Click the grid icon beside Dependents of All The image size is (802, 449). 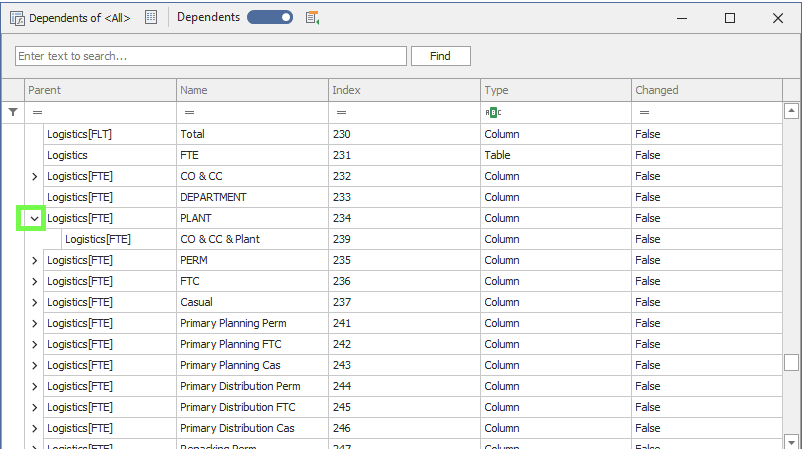point(151,18)
